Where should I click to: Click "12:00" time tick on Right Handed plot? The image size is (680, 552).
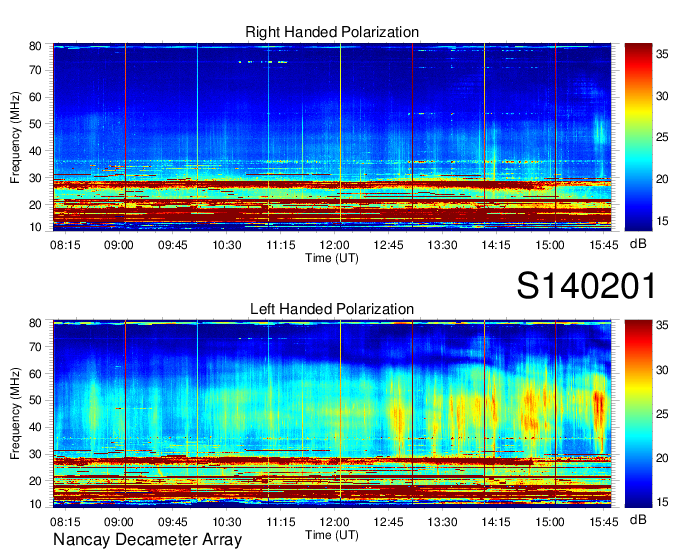pos(334,245)
